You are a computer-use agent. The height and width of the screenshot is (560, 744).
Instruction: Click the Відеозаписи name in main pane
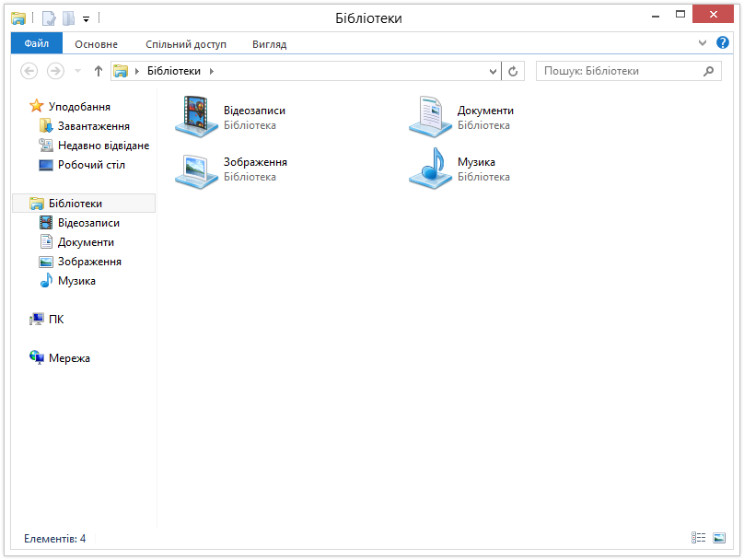coord(254,111)
